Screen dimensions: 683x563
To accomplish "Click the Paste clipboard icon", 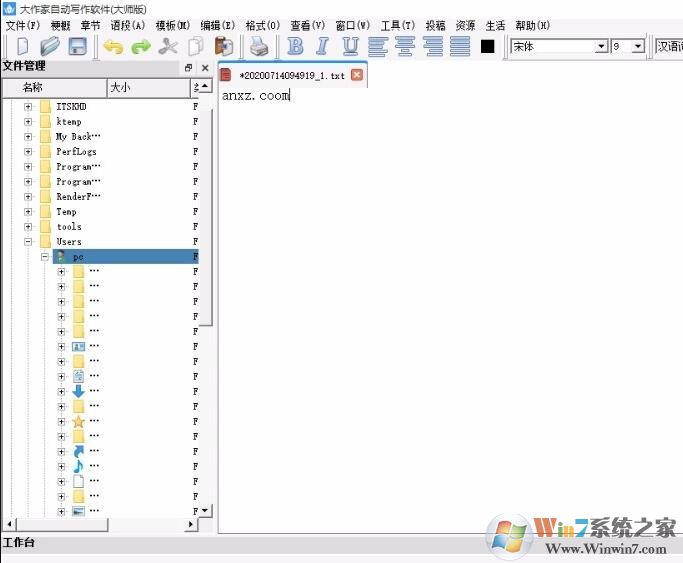I will [x=224, y=46].
